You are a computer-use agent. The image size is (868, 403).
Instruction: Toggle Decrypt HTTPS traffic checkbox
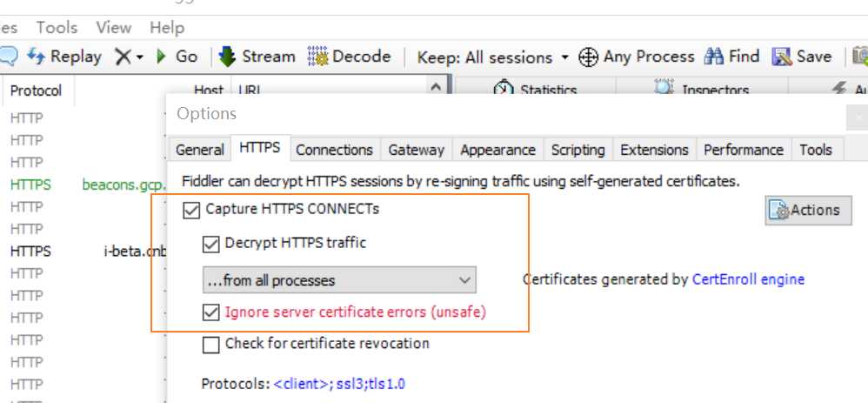coord(210,244)
